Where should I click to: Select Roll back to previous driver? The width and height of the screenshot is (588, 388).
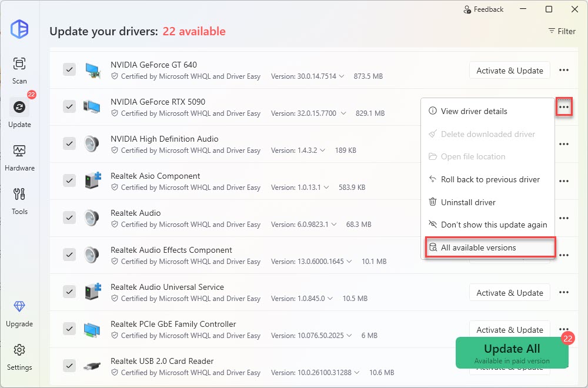pos(487,179)
